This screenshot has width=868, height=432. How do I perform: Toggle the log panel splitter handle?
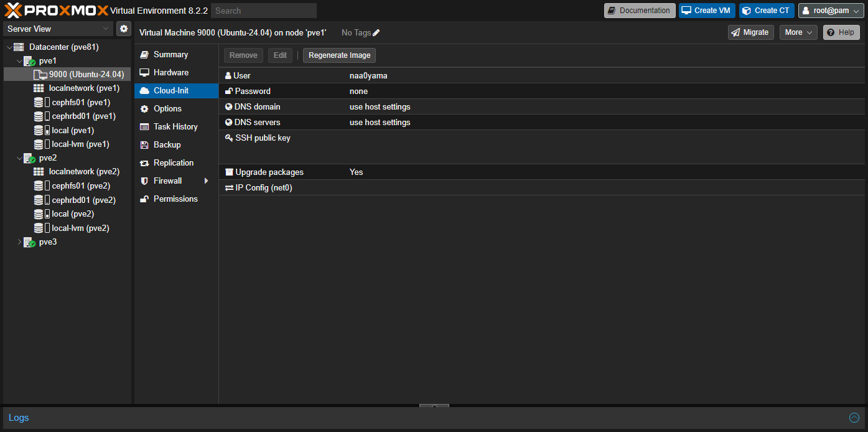pyautogui.click(x=434, y=406)
